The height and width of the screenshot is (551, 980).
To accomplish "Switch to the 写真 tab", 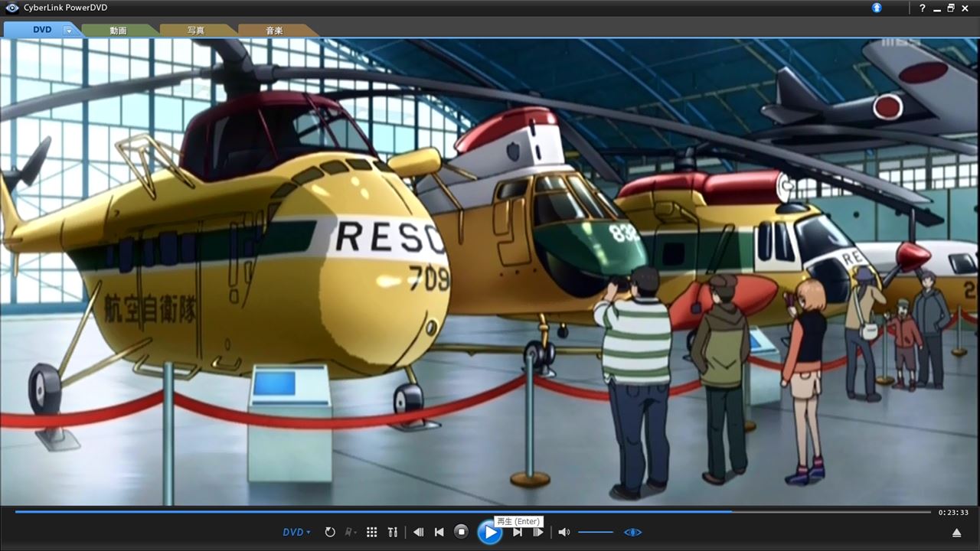I will coord(196,31).
